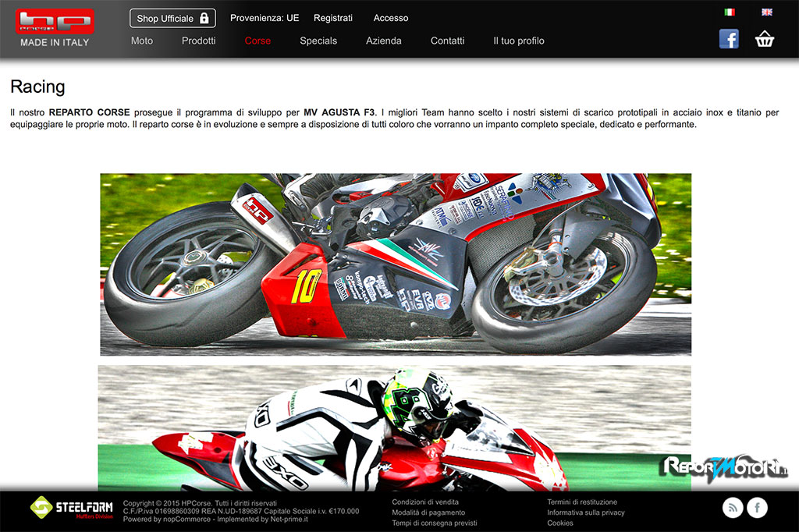Open the Facebook page from header

click(729, 39)
